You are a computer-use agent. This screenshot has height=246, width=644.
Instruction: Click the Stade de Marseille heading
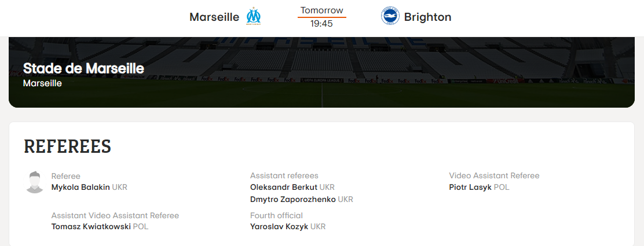(x=83, y=68)
